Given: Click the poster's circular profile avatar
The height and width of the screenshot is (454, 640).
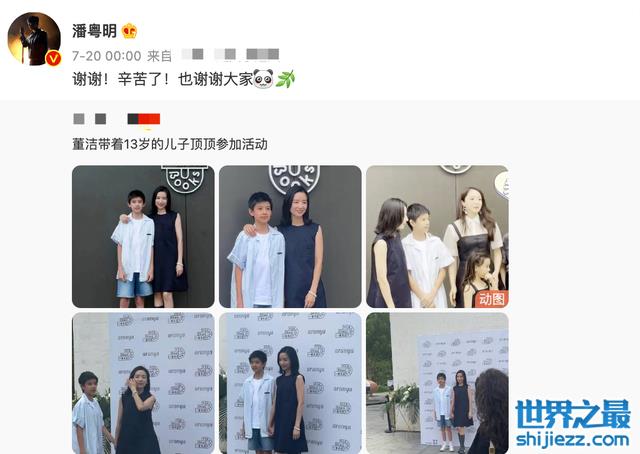Looking at the screenshot, I should [x=34, y=39].
